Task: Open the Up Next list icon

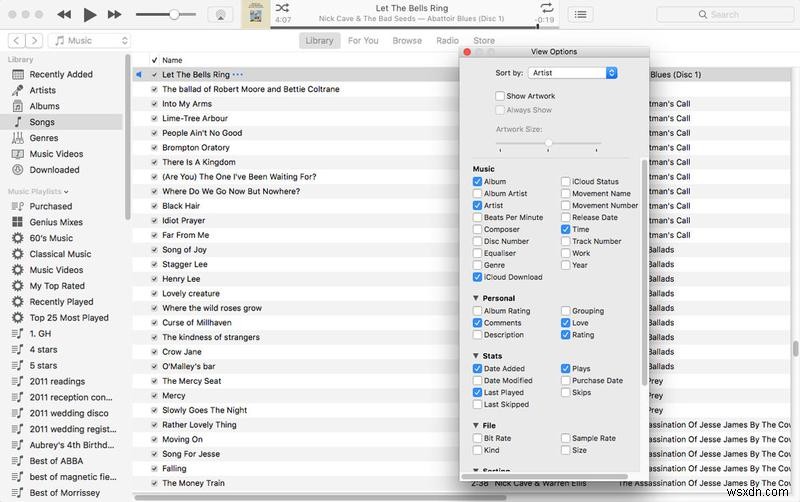Action: pos(581,14)
